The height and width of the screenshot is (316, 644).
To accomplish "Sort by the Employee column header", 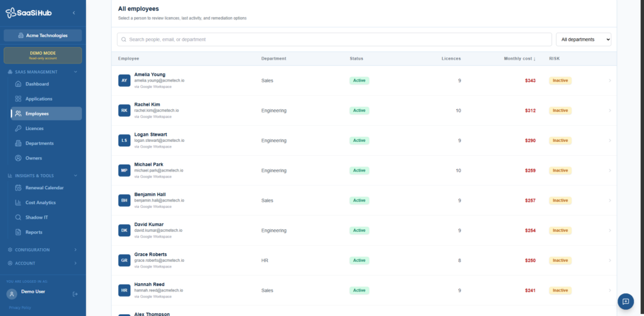I will tap(128, 58).
